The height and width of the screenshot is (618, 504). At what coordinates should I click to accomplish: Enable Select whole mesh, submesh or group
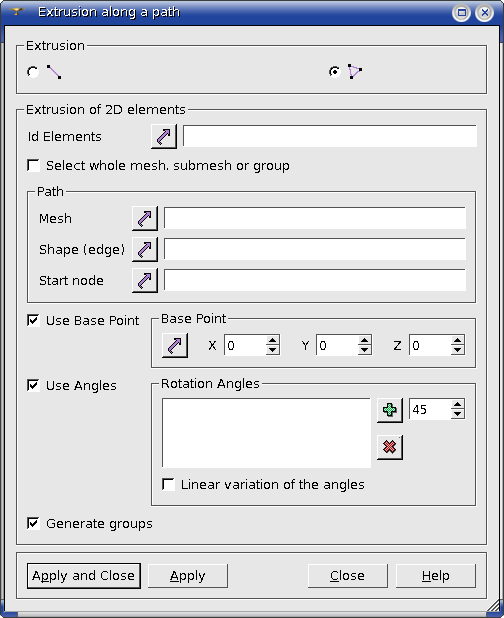(x=33, y=165)
